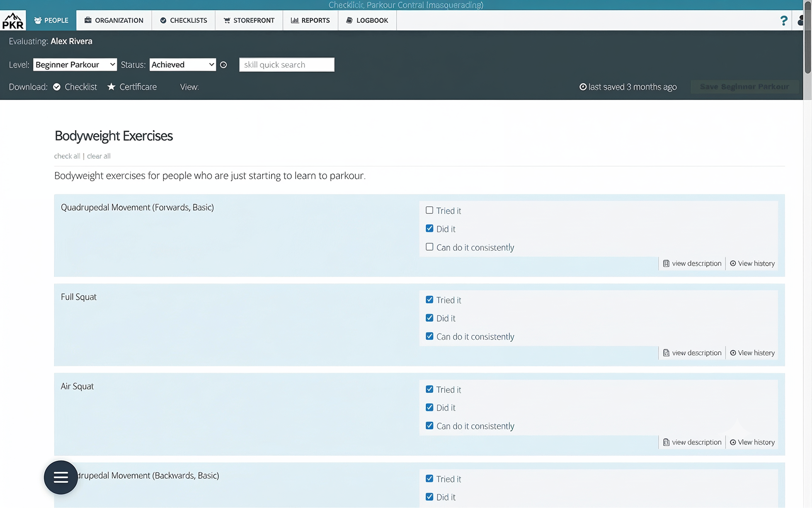Click the skill quick search field
812x508 pixels.
pyautogui.click(x=287, y=65)
